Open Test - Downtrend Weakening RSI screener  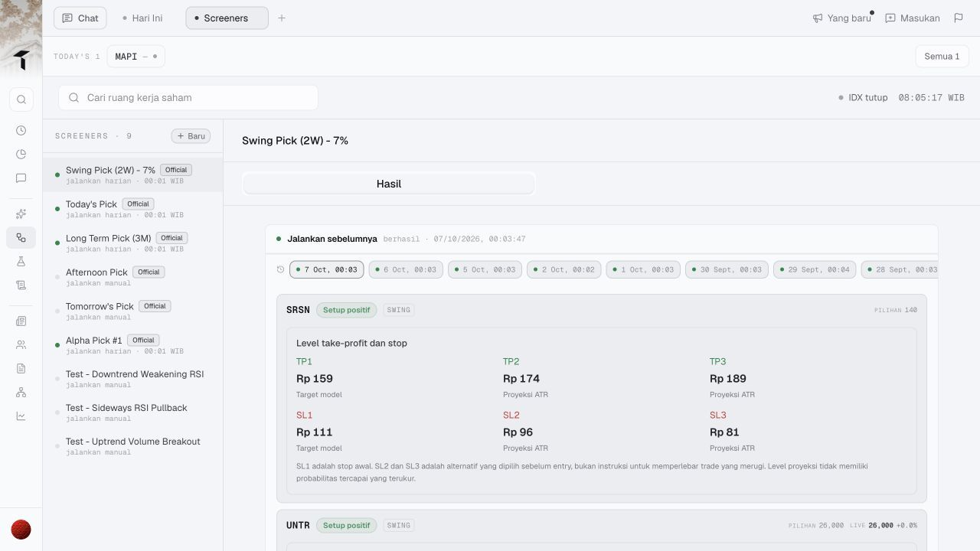[x=133, y=379]
